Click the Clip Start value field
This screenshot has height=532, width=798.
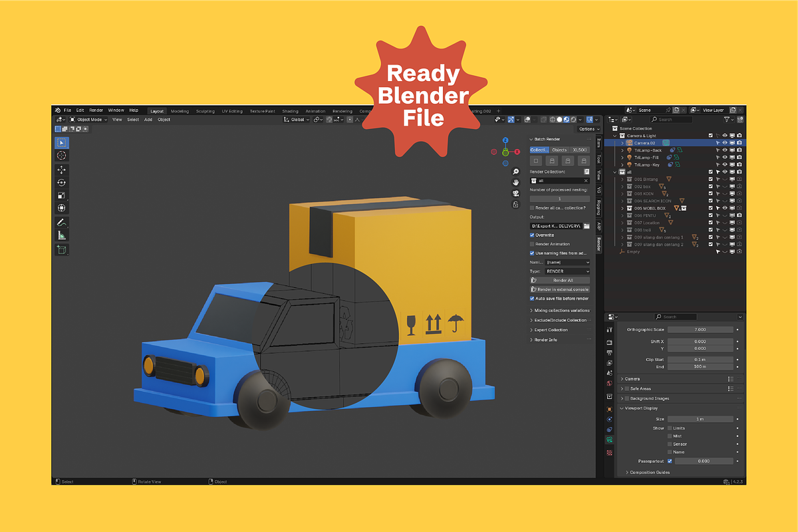point(700,359)
